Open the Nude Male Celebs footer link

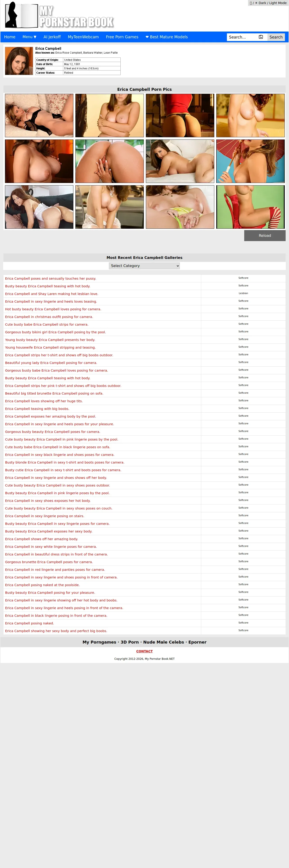(x=163, y=642)
